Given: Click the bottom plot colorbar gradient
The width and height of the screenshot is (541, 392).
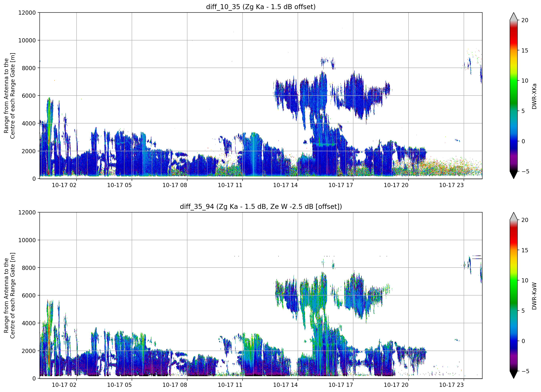Looking at the screenshot, I should point(514,295).
